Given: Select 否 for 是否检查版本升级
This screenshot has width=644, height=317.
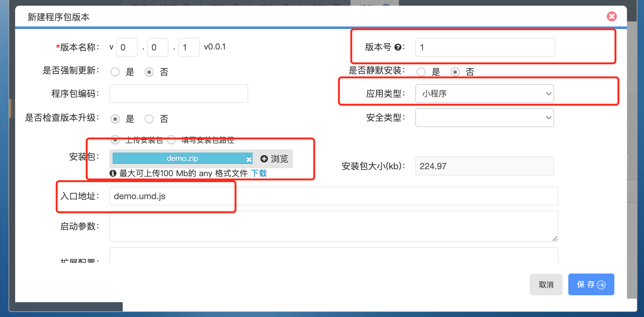Looking at the screenshot, I should 149,119.
